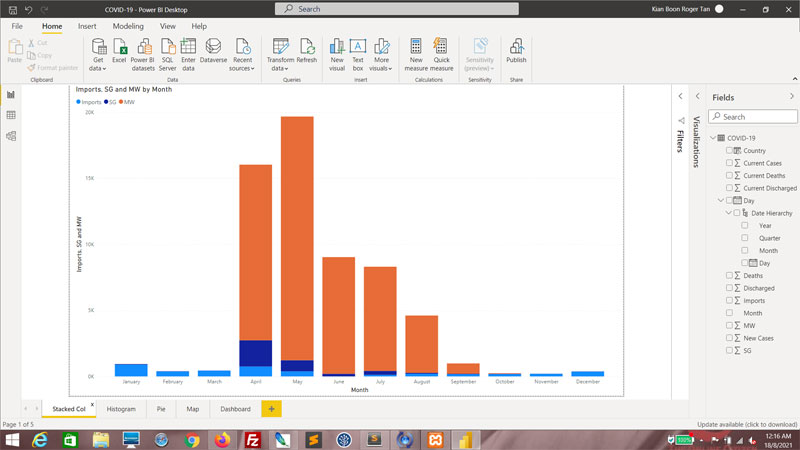This screenshot has height=450, width=800.
Task: Open More visuals menu
Action: (381, 55)
